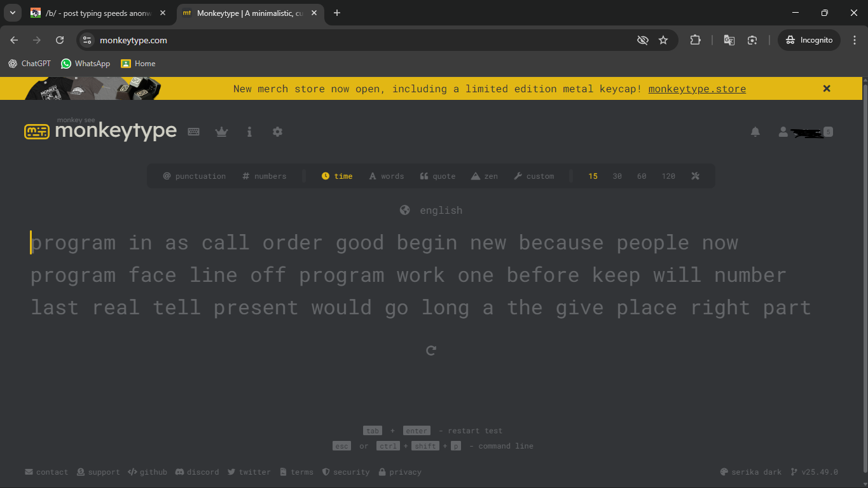Open the settings gear icon
The width and height of the screenshot is (868, 488).
277,132
